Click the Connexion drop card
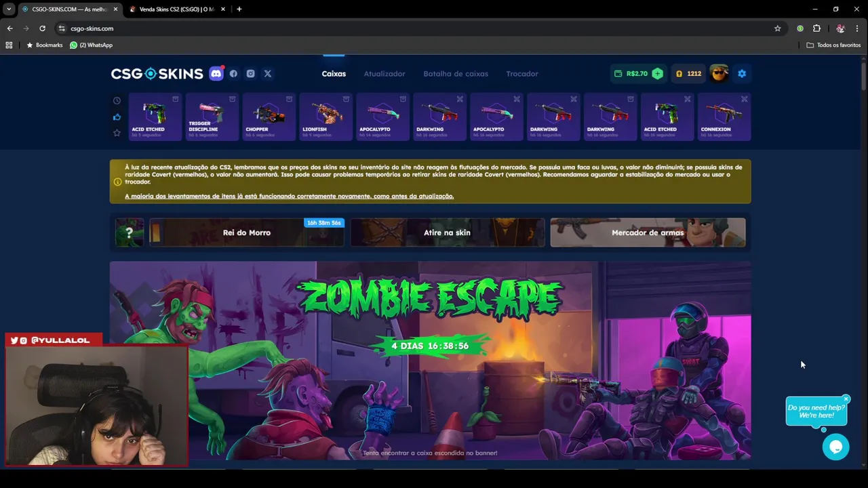Viewport: 868px width, 488px height. [724, 117]
